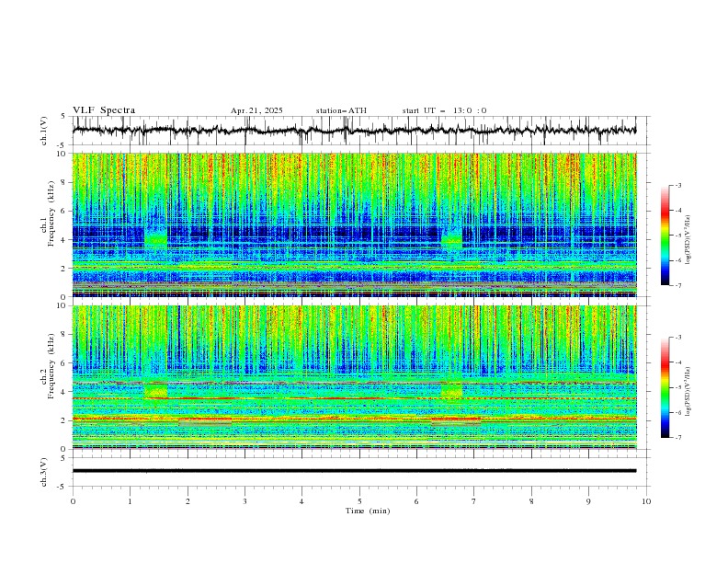
Task: Click the ch.2 "Frequency (kHz)" axis label
Action: pyautogui.click(x=51, y=366)
